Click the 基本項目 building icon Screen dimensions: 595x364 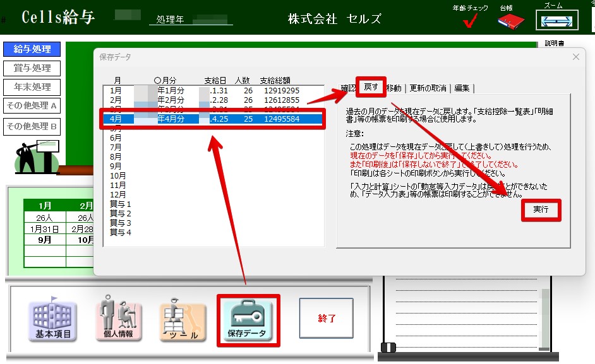[x=52, y=319]
